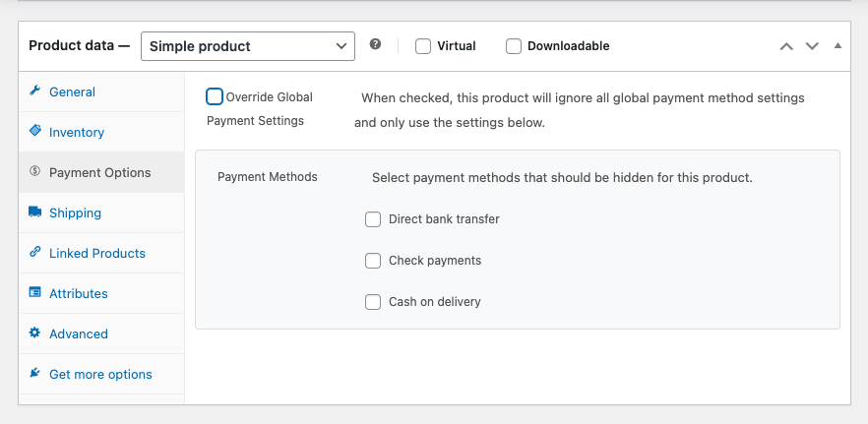
Task: Open the Simple product type dropdown
Action: pos(248,46)
